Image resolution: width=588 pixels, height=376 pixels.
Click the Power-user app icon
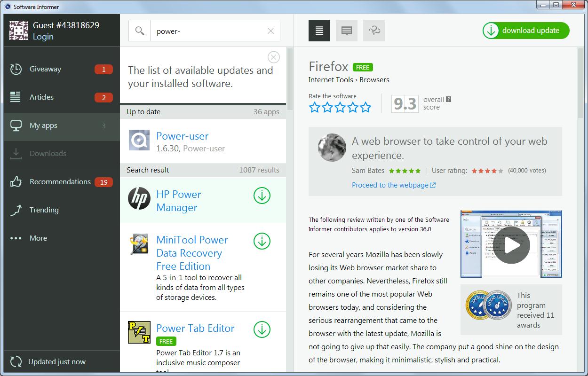(x=139, y=140)
